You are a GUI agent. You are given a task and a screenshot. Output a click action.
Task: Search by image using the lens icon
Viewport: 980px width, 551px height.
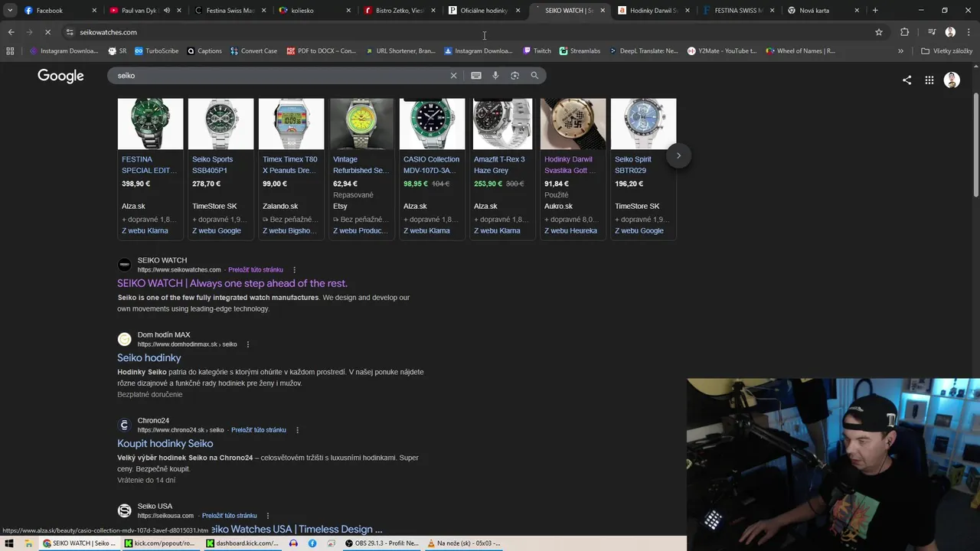click(514, 76)
